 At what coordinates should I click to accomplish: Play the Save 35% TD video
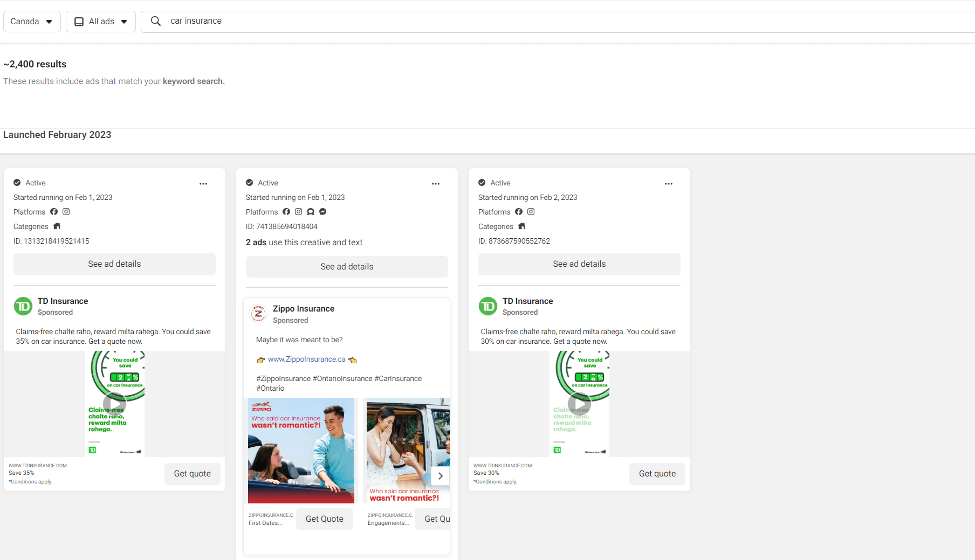(115, 404)
